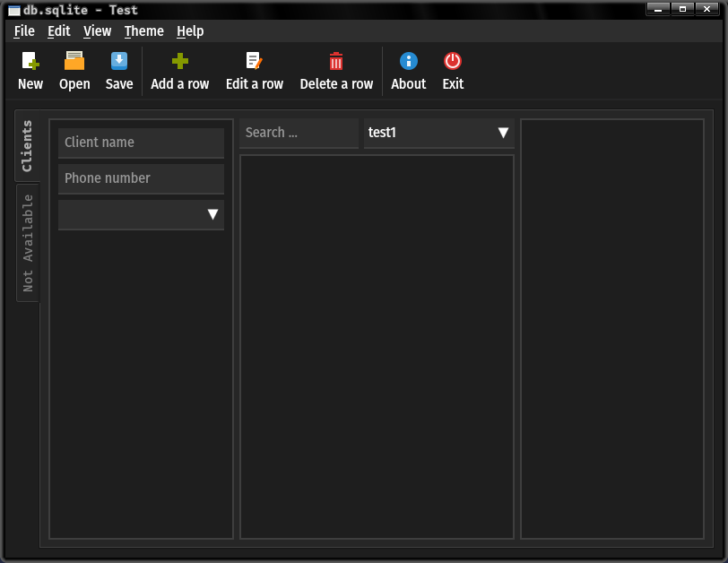Close the db.sqlite window
The image size is (728, 563).
coord(707,9)
